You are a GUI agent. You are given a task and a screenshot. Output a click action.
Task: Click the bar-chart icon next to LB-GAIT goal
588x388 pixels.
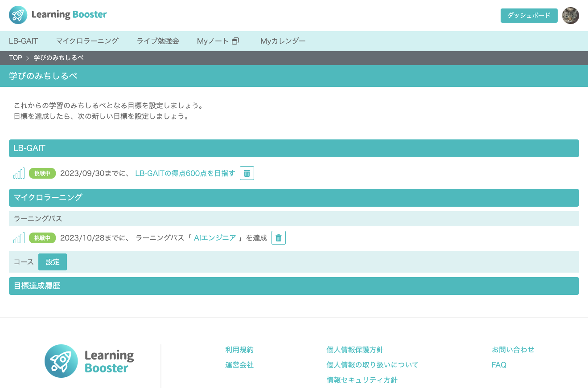(19, 173)
